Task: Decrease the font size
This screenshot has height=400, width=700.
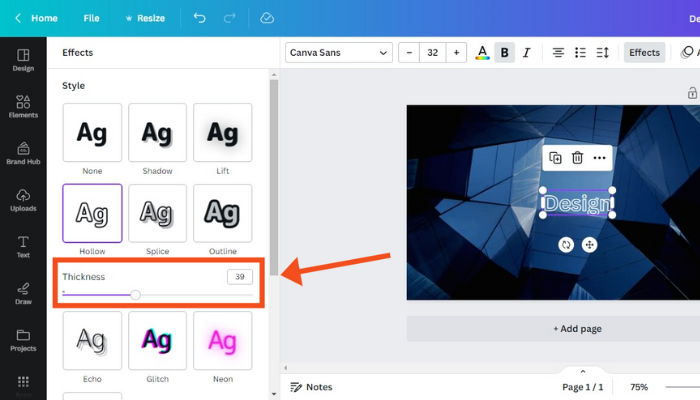Action: tap(409, 53)
